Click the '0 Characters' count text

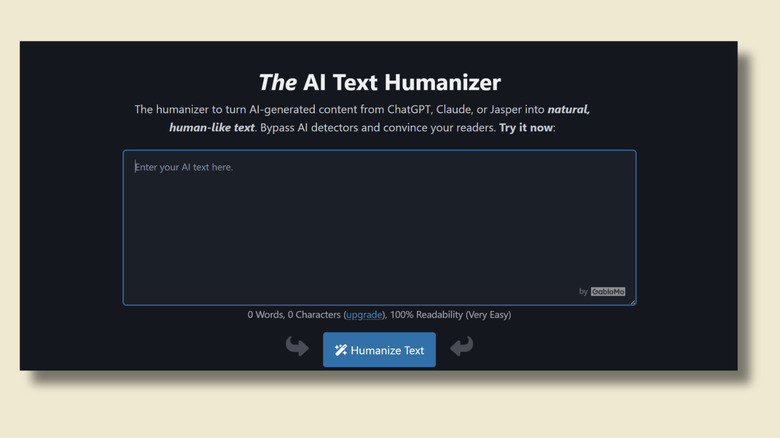(314, 315)
